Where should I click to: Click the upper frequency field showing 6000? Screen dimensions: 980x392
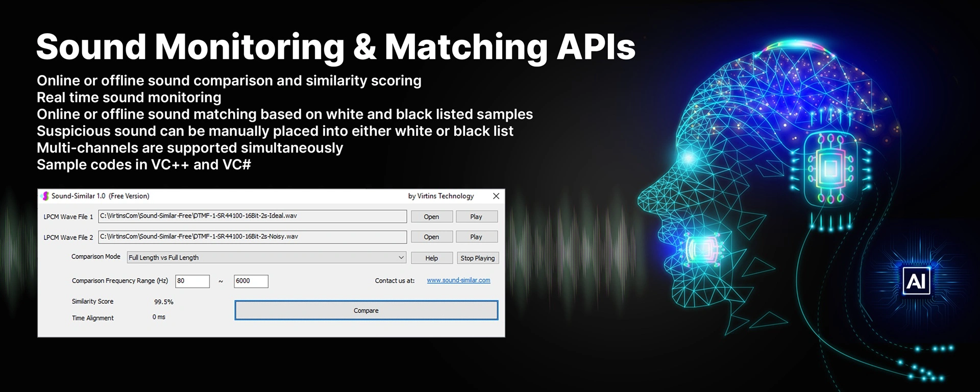[251, 281]
